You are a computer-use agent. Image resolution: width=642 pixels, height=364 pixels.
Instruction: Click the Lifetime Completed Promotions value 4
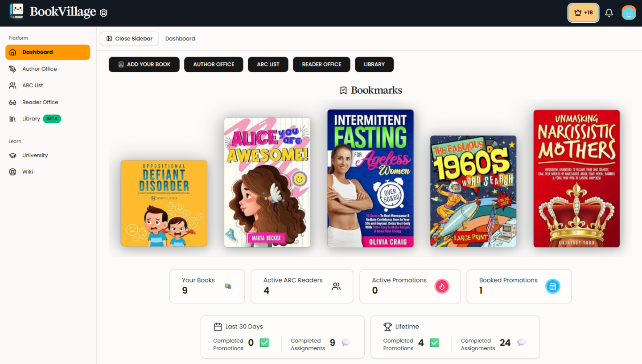click(x=421, y=343)
